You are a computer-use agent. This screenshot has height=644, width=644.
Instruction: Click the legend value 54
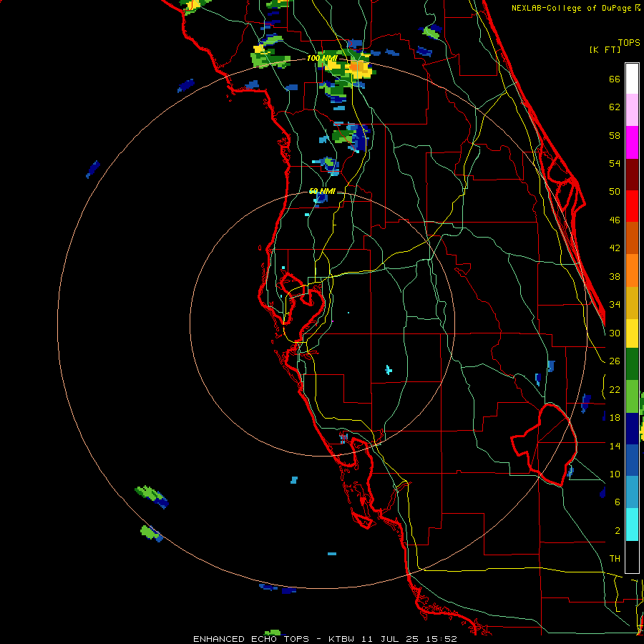(x=615, y=163)
